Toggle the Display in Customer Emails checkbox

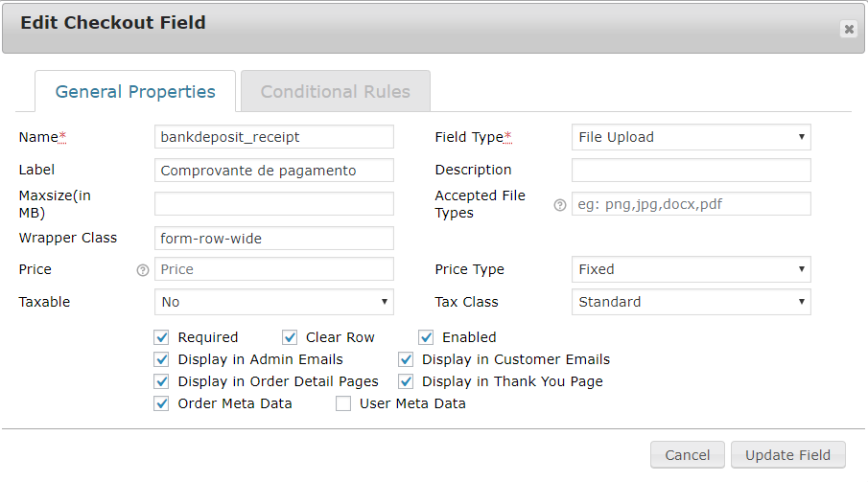pyautogui.click(x=407, y=359)
